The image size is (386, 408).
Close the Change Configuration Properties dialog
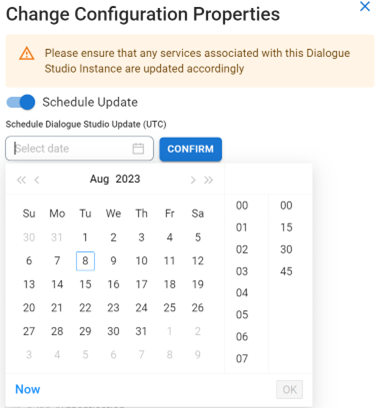365,6
